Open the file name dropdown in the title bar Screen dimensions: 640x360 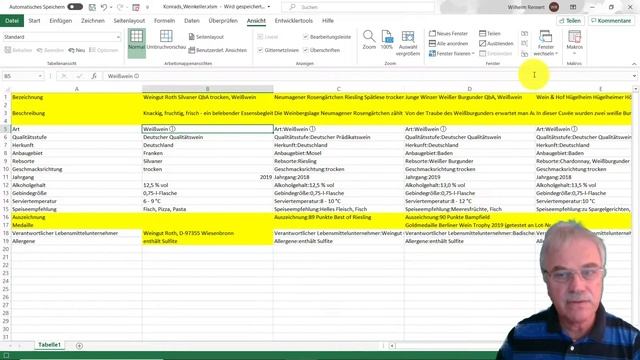[x=269, y=7]
